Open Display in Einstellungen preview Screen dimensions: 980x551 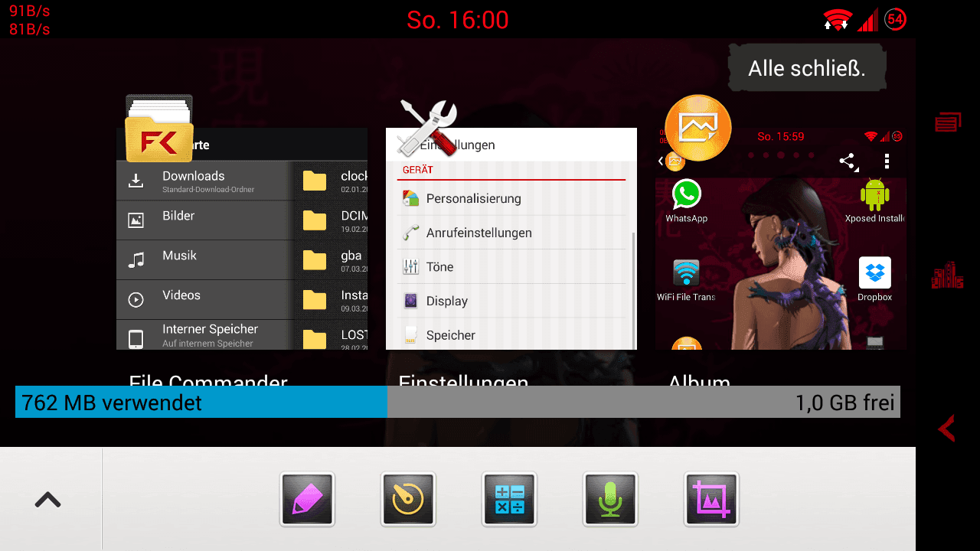click(x=511, y=301)
